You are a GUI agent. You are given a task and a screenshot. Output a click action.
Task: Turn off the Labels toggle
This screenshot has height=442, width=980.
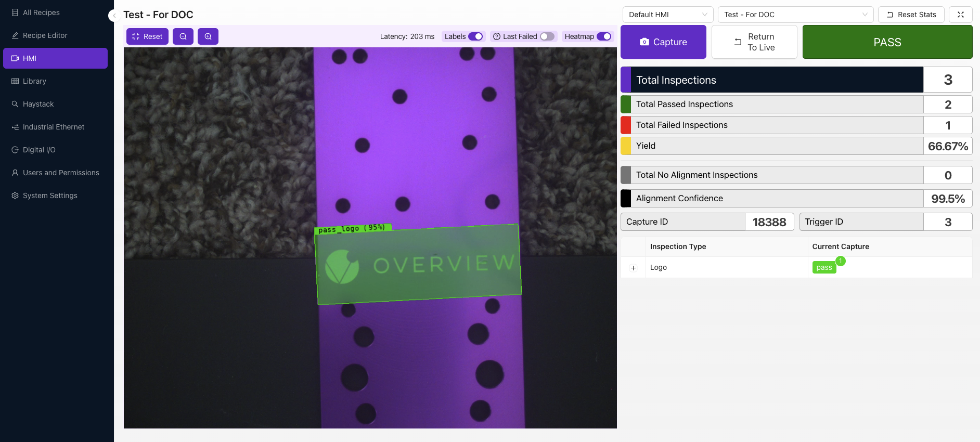(x=475, y=36)
